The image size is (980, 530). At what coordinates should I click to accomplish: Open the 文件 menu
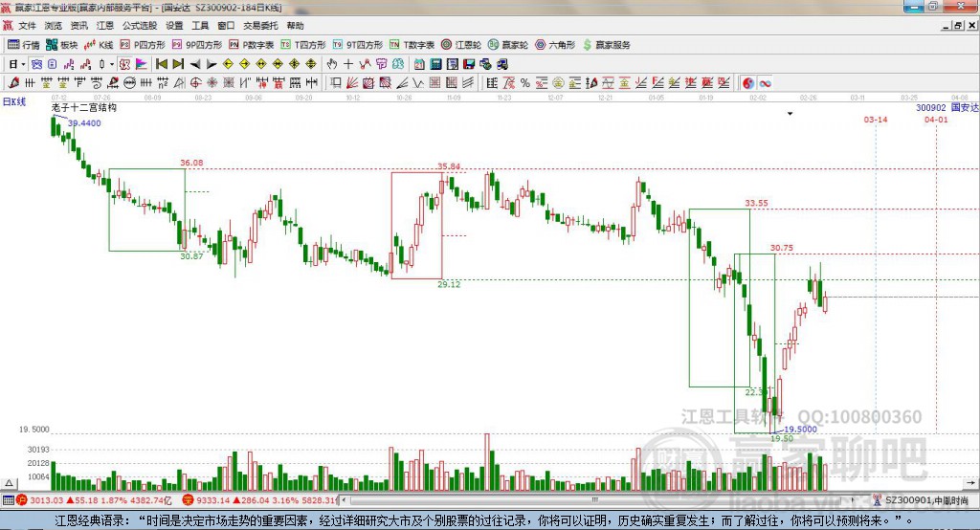(27, 26)
